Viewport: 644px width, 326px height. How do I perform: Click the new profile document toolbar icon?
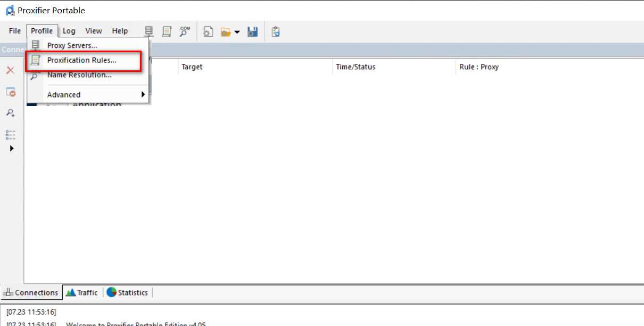click(208, 31)
